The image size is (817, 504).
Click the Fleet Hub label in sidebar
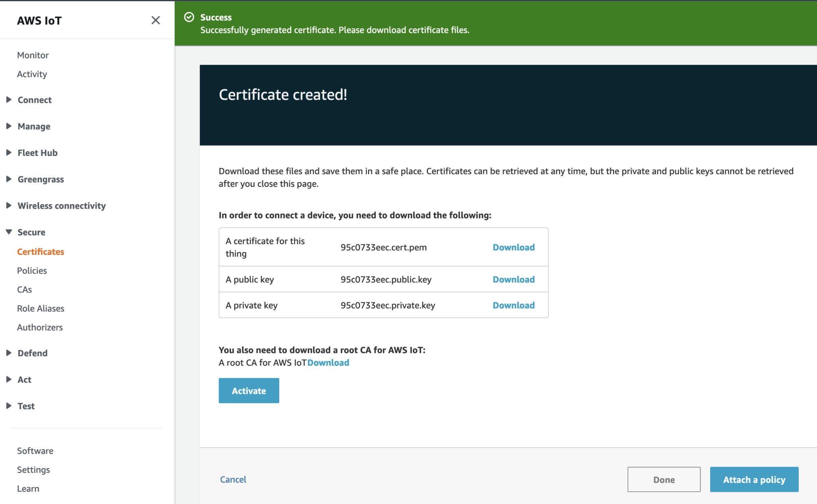pos(37,153)
